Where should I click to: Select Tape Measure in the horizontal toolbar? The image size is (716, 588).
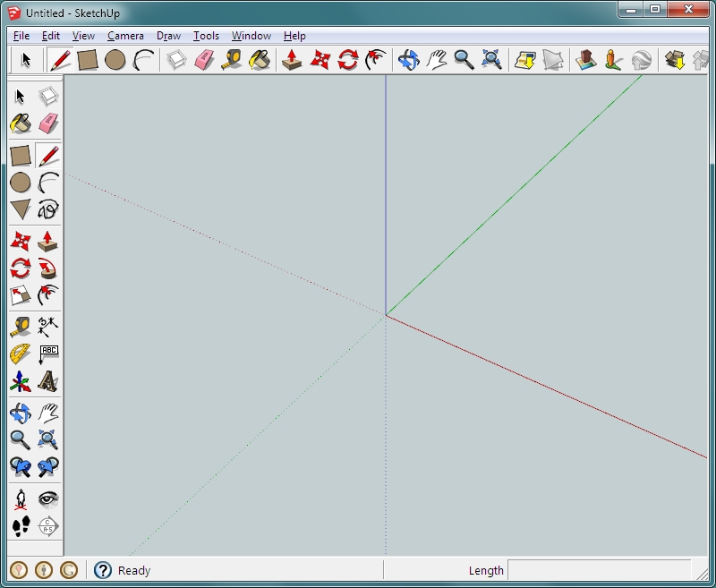click(232, 60)
